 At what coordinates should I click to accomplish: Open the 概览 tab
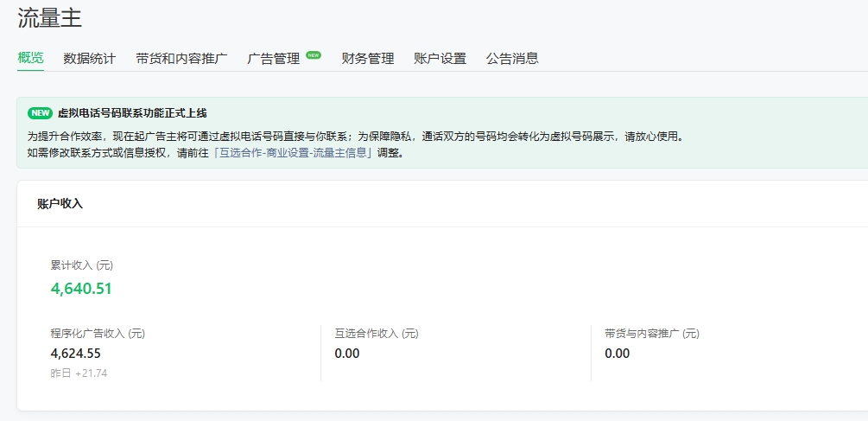pos(30,58)
